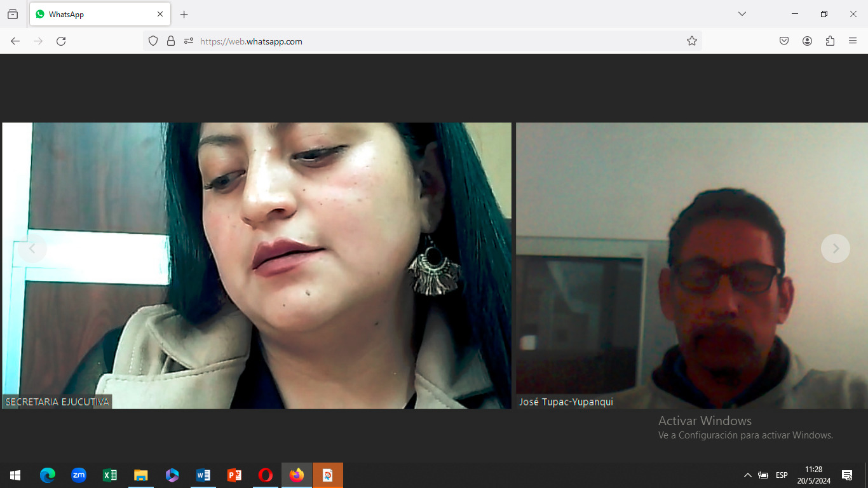The width and height of the screenshot is (868, 488).
Task: Go back to the previous page
Action: (x=15, y=41)
